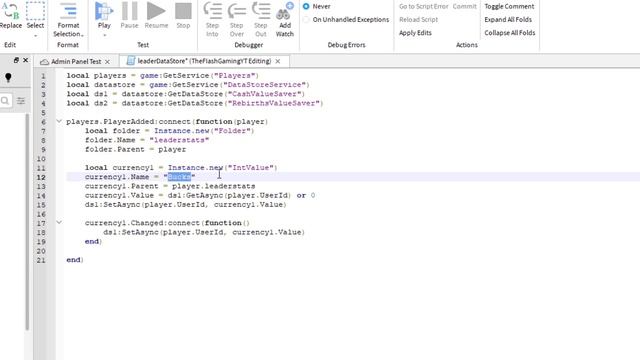Click Toggle Comment action
640x360 pixels.
click(x=509, y=7)
